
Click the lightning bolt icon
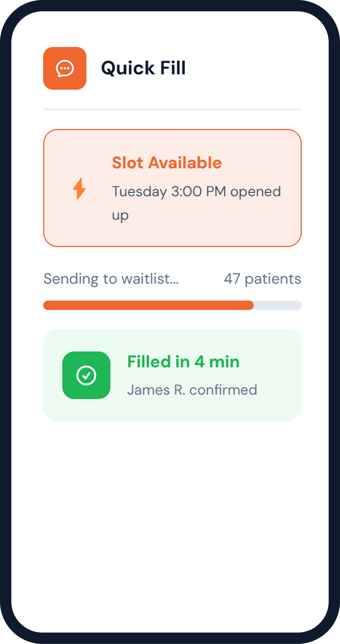pyautogui.click(x=79, y=188)
